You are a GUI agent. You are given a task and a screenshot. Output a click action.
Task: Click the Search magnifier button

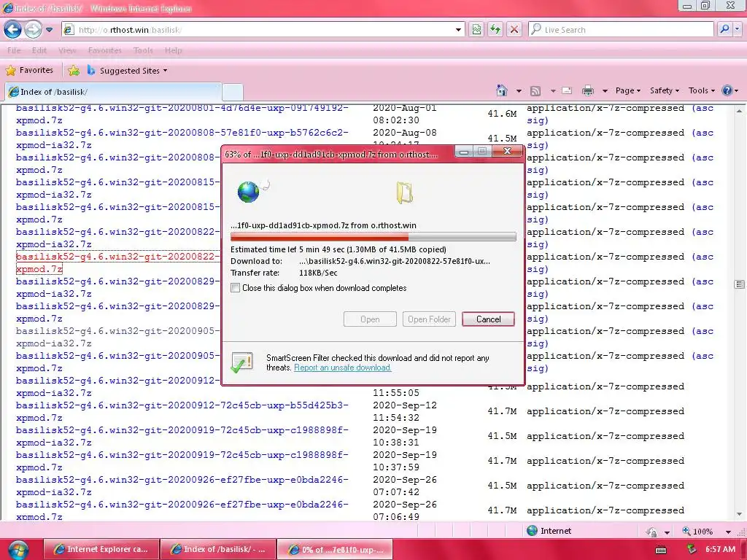click(x=724, y=29)
